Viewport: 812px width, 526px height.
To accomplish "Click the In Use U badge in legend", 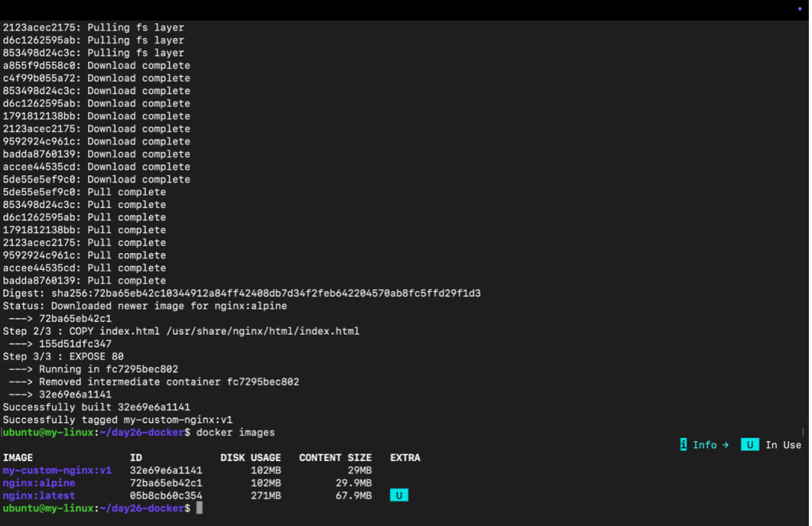I will pos(750,444).
